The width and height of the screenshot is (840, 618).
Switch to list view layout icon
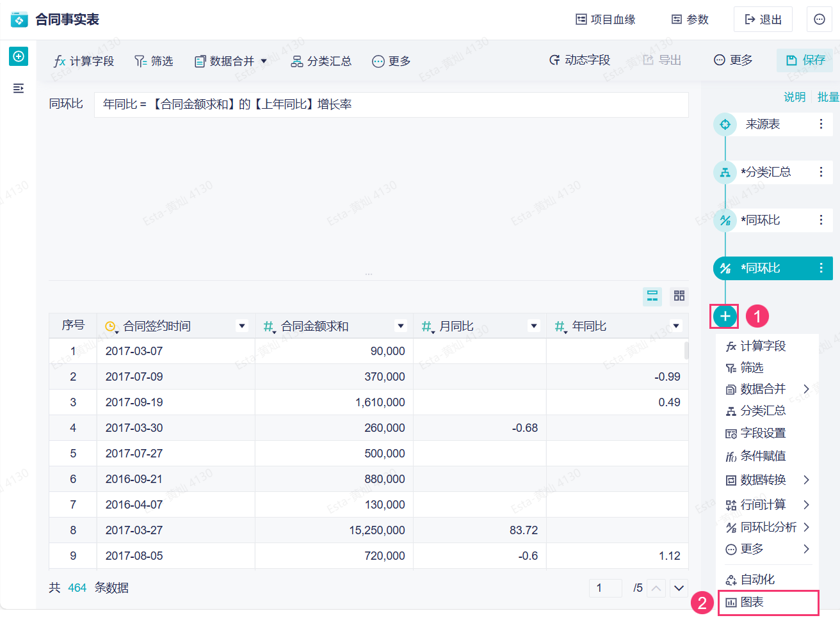point(652,296)
